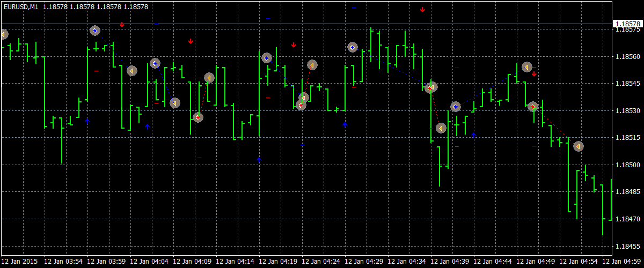Click the red down arrow near 04:51 at 1.18550
The image size is (644, 268).
point(535,74)
